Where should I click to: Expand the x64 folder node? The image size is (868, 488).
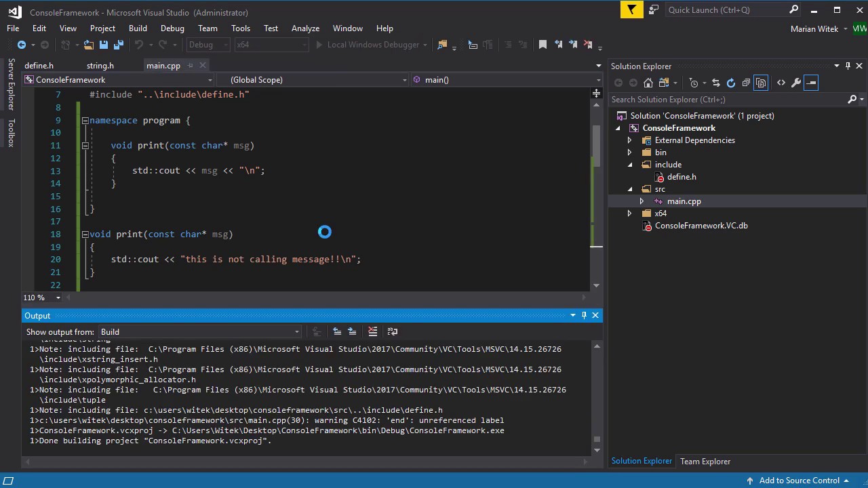pyautogui.click(x=629, y=213)
